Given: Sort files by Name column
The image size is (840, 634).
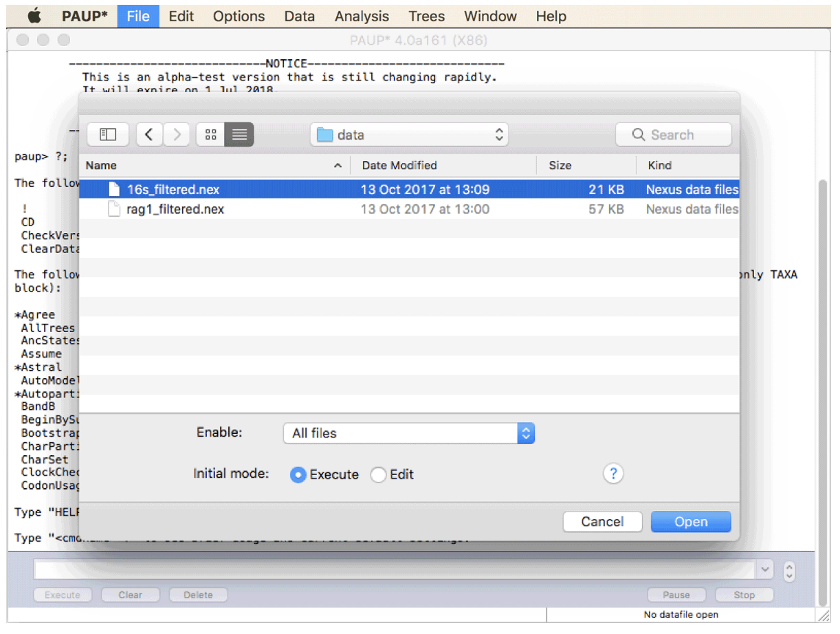Looking at the screenshot, I should (x=214, y=165).
